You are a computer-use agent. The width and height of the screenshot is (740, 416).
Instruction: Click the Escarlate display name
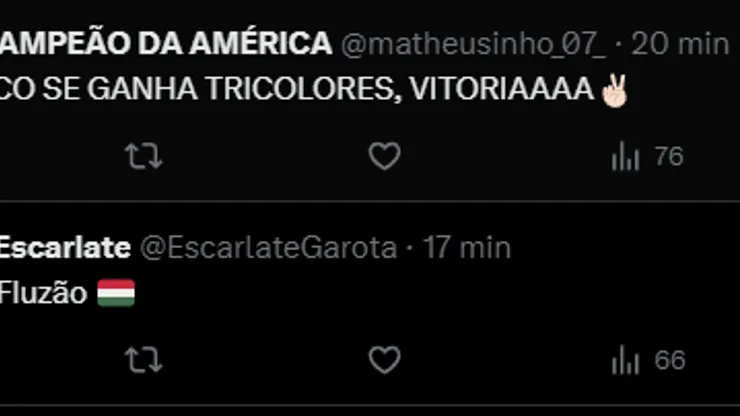coord(65,248)
